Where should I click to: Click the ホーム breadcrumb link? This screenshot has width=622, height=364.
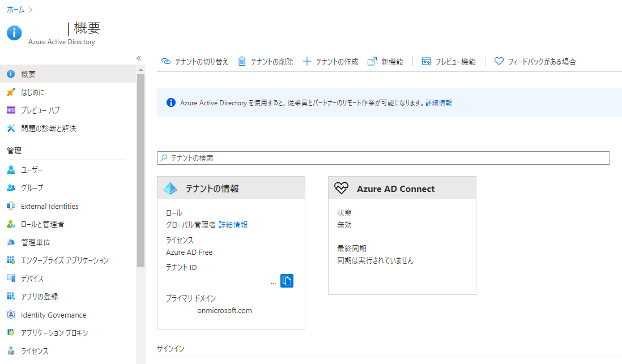(x=15, y=10)
